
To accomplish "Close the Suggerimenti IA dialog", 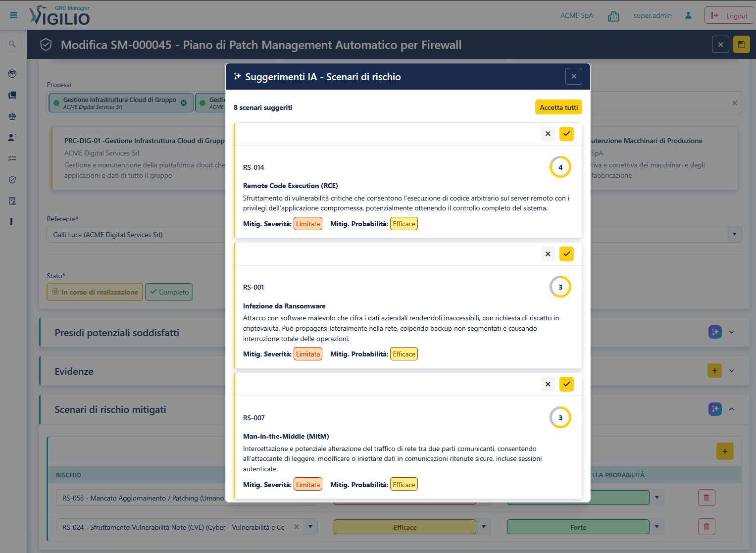I will click(x=574, y=76).
